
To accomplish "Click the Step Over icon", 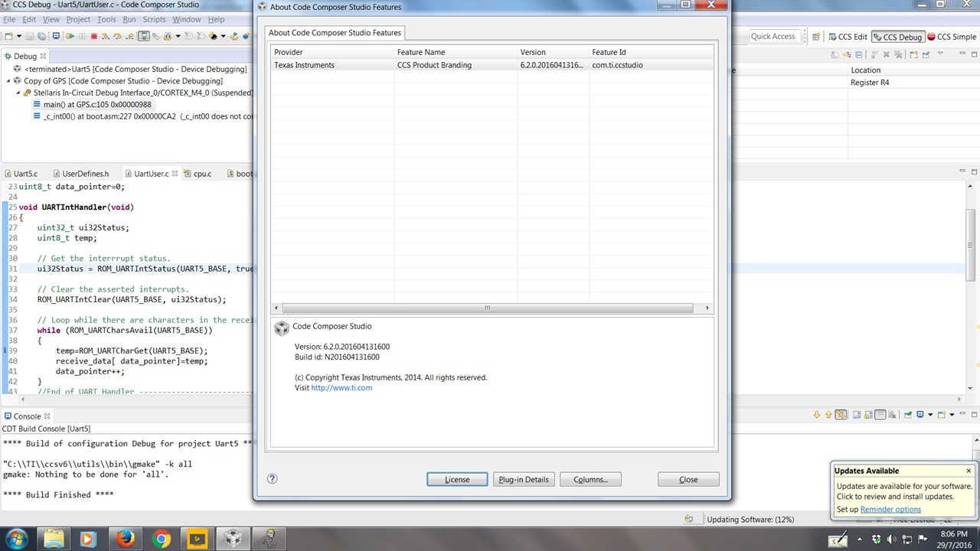I will 118,36.
